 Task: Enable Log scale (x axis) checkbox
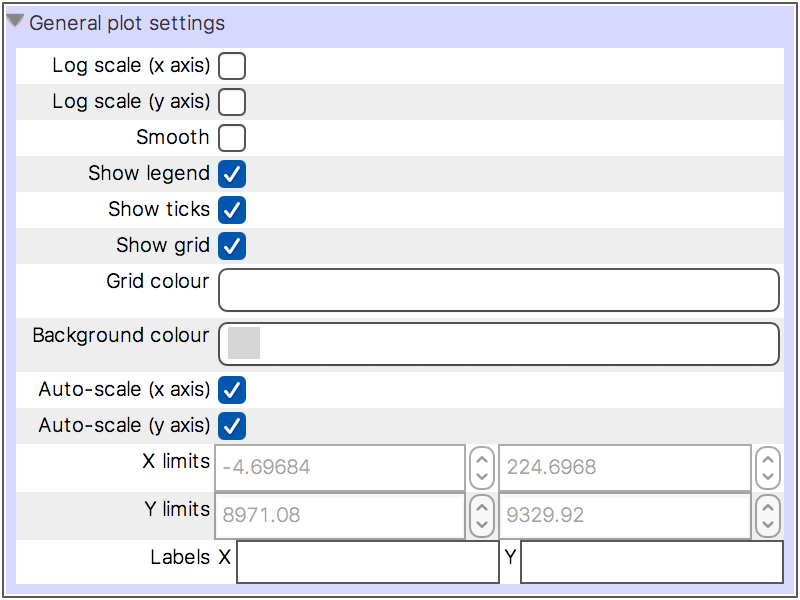pyautogui.click(x=232, y=66)
